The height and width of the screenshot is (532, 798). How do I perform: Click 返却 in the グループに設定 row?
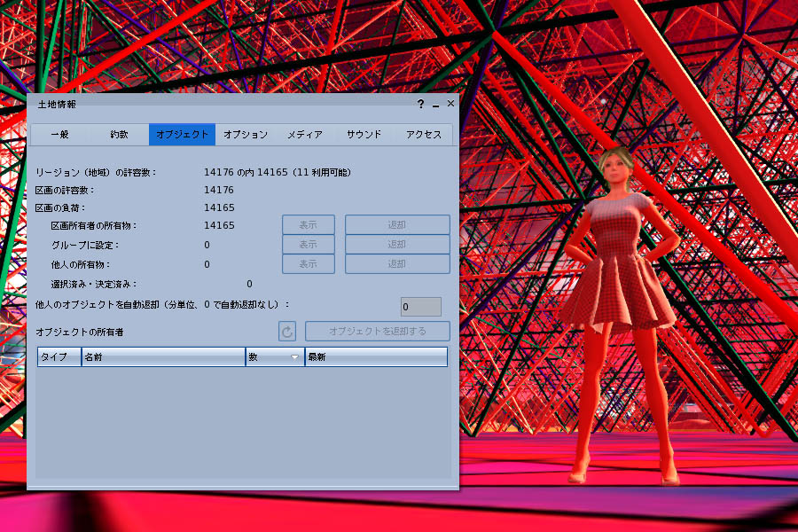[397, 245]
